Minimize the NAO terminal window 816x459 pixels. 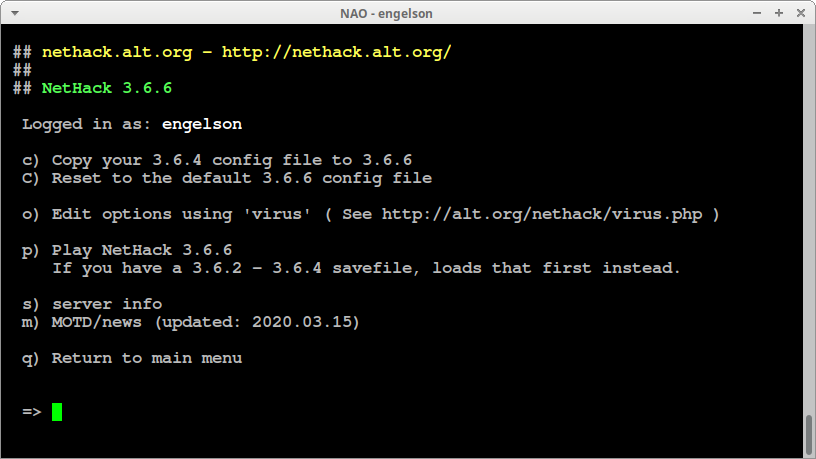pos(757,11)
